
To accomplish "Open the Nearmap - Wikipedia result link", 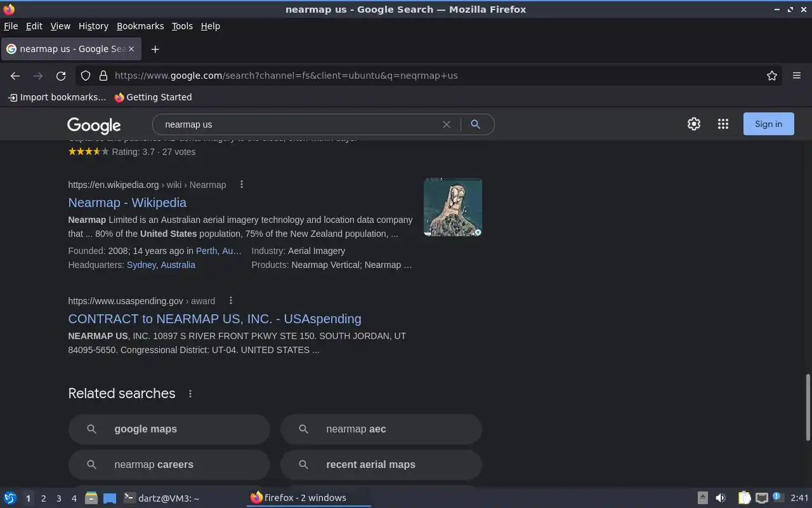I will point(127,203).
